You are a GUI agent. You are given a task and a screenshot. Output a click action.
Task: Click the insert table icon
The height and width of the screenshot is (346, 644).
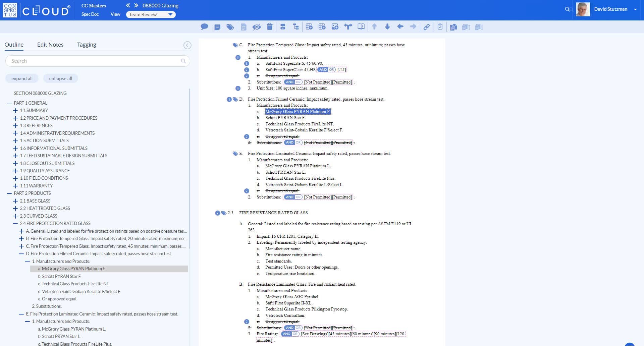pos(309,27)
